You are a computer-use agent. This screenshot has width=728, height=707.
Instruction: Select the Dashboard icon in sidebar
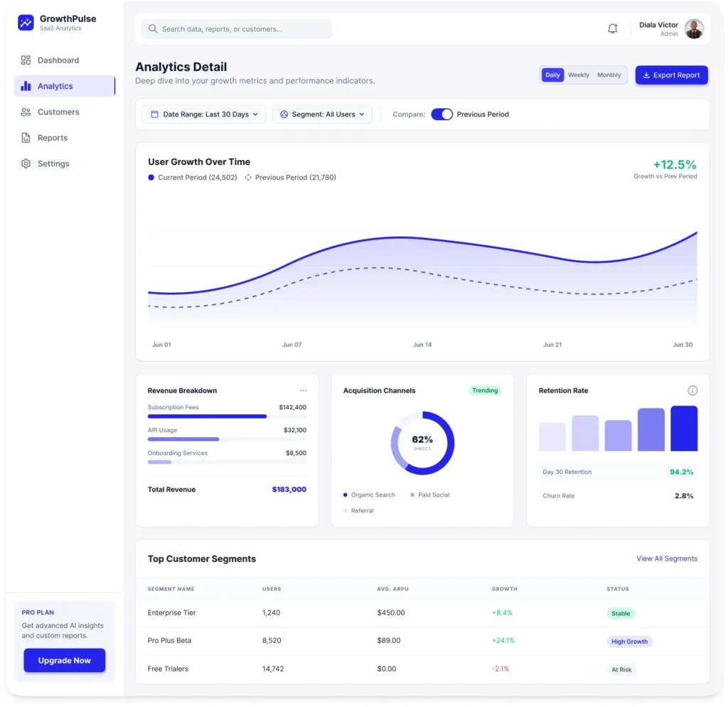click(x=24, y=60)
